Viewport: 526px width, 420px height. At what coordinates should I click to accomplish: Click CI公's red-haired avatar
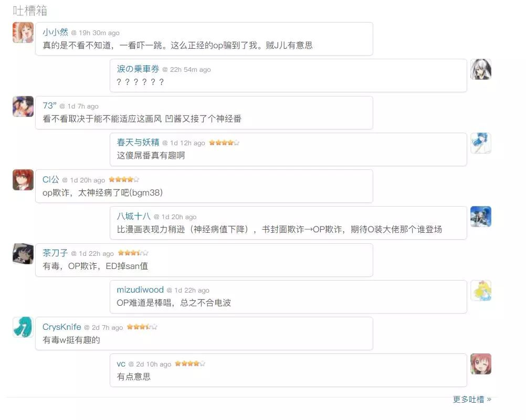[23, 180]
